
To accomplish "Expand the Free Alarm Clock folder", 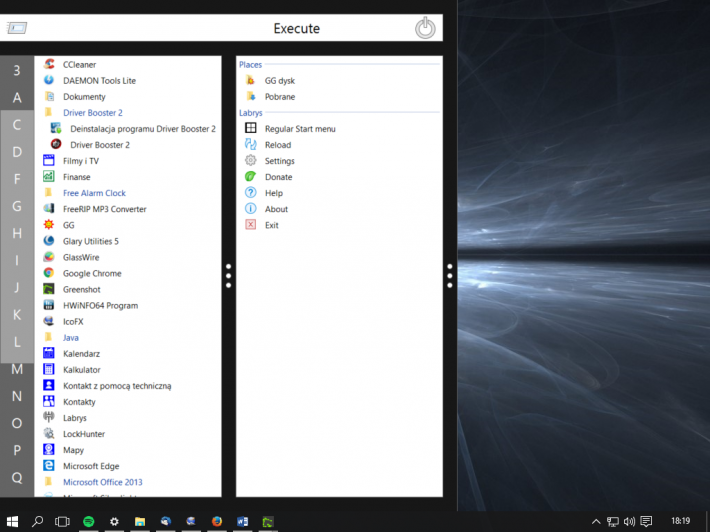I will click(94, 193).
